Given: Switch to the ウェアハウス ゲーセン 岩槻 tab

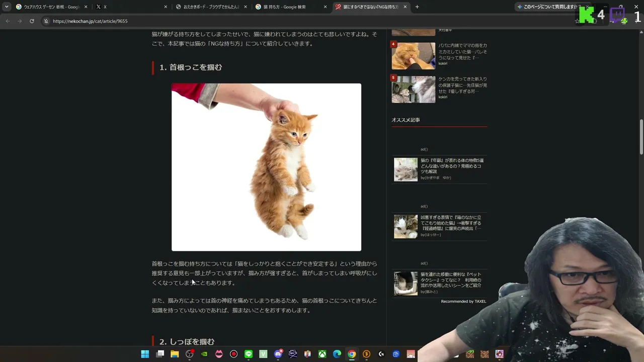Looking at the screenshot, I should click(x=51, y=7).
